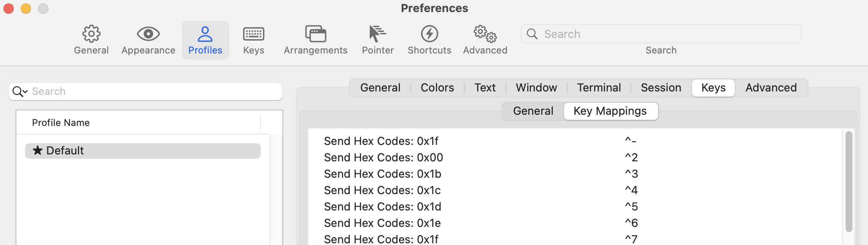Screen dimensions: 868x245
Task: Select the Send Hex Codes 0x1b mapping
Action: [574, 174]
